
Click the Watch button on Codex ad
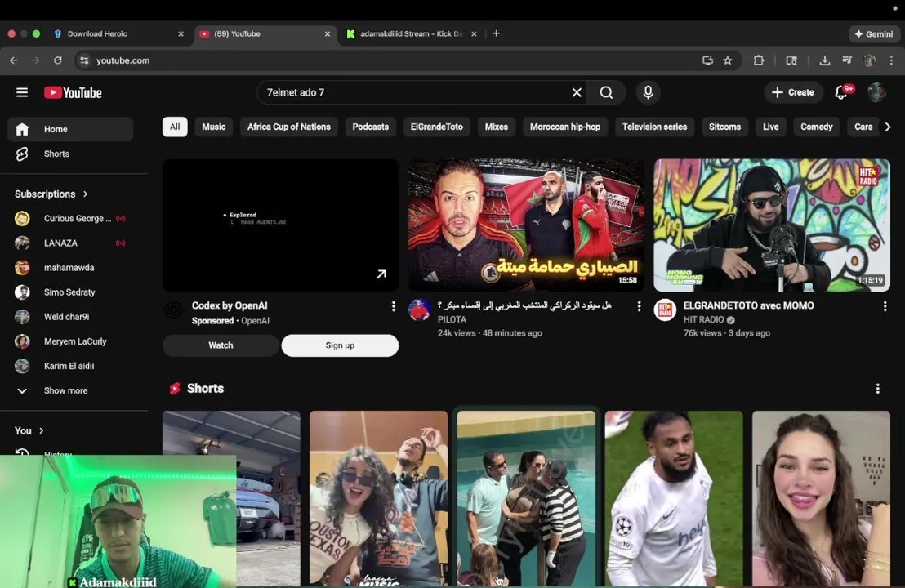click(x=221, y=345)
